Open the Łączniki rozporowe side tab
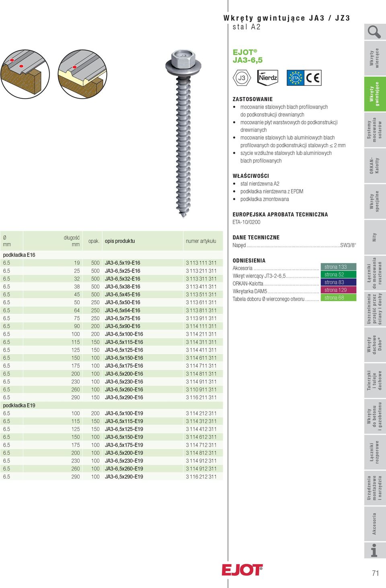The width and height of the screenshot is (386, 588). point(375,452)
